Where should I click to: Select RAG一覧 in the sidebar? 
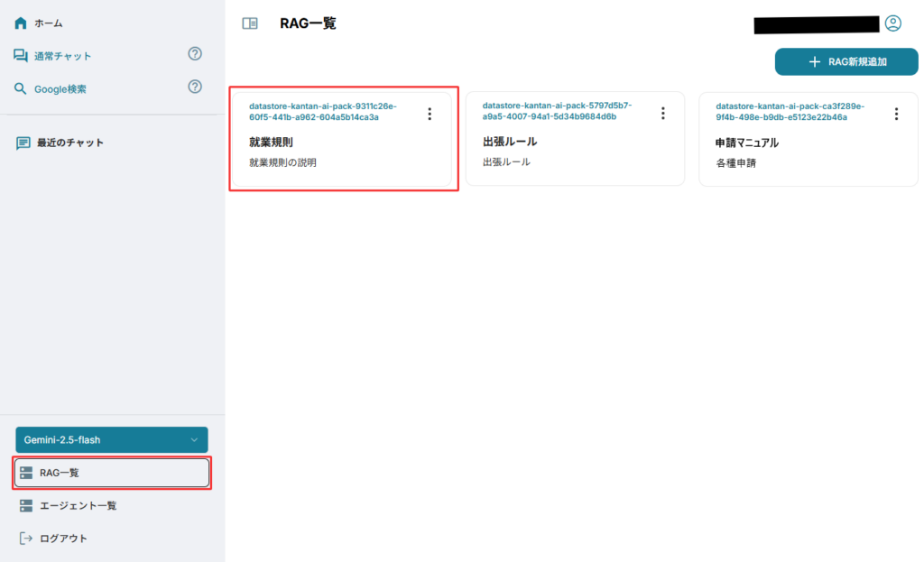[x=112, y=473]
